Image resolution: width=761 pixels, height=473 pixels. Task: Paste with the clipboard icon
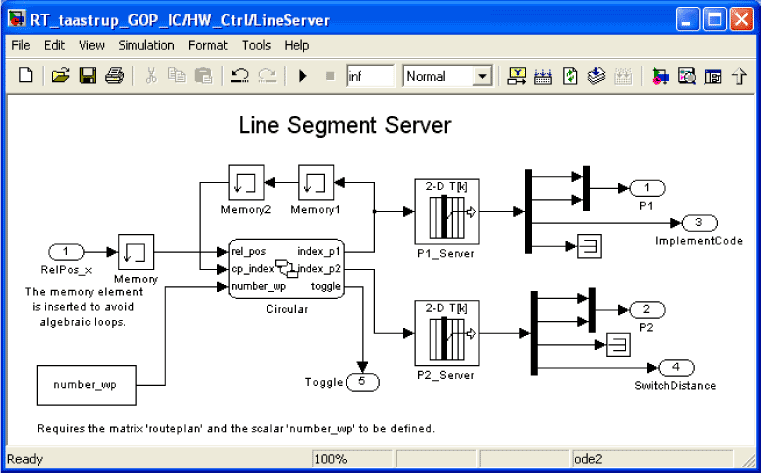pyautogui.click(x=203, y=76)
